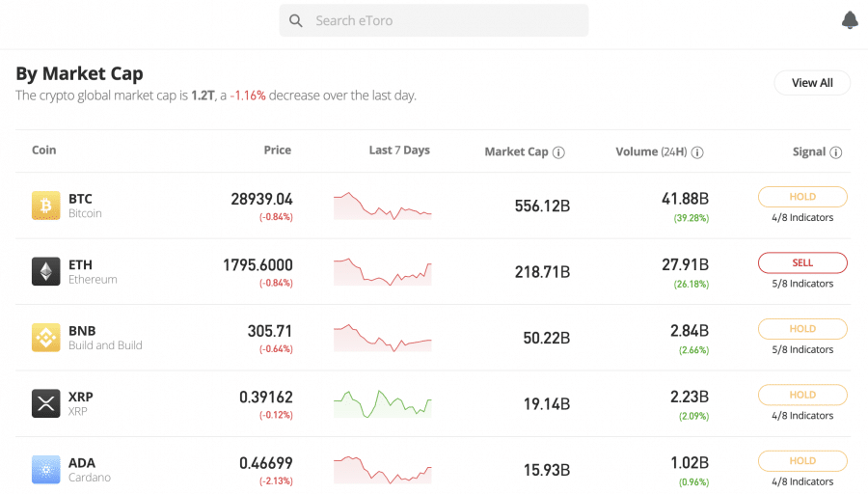This screenshot has width=868, height=494.
Task: Click the Build and Build subtitle
Action: pos(105,345)
